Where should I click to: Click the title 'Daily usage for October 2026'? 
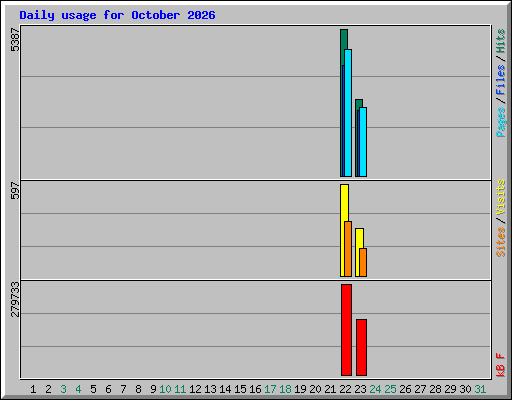point(117,15)
